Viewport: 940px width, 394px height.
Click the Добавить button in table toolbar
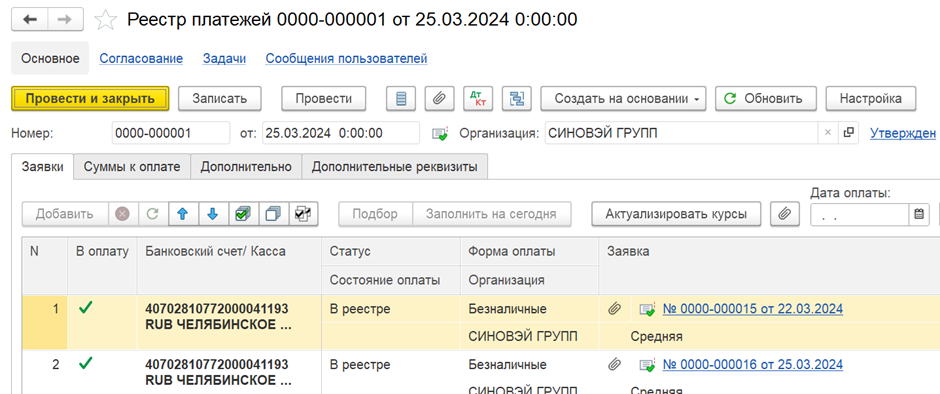coord(65,214)
